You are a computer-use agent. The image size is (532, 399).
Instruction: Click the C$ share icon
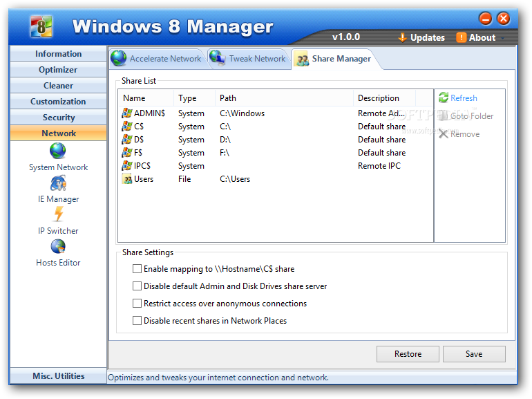[127, 126]
